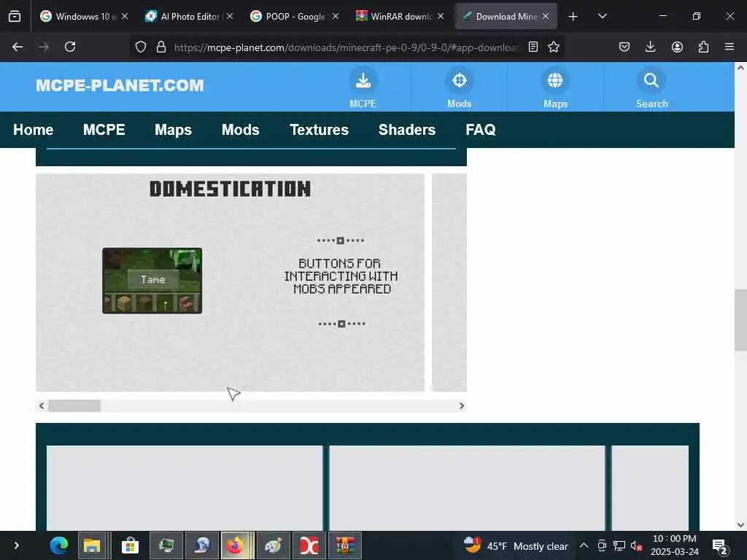Open FAQ navigation item

(481, 130)
